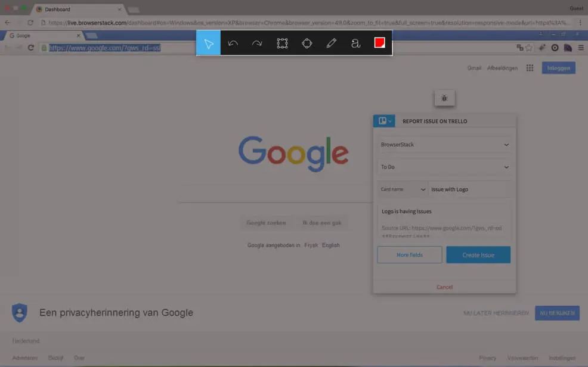Click the More fields button
The height and width of the screenshot is (367, 588).
[x=410, y=255]
